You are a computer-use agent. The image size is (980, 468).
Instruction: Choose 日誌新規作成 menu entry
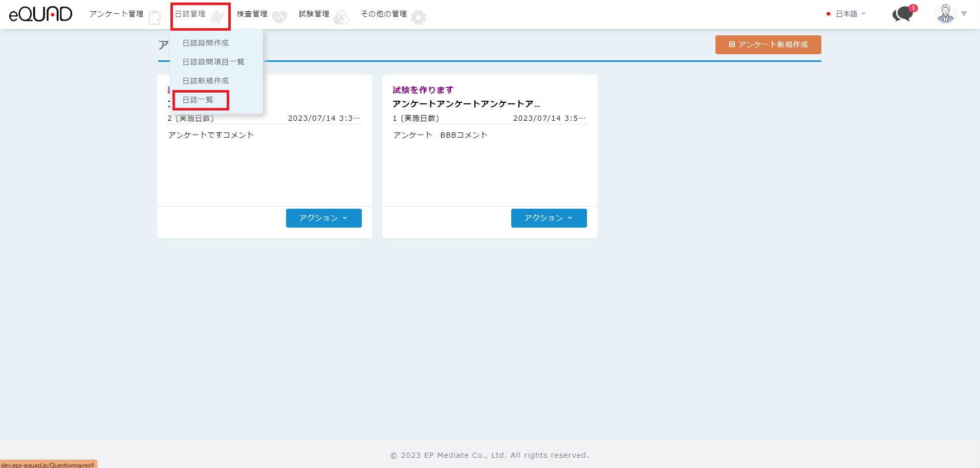pyautogui.click(x=206, y=81)
